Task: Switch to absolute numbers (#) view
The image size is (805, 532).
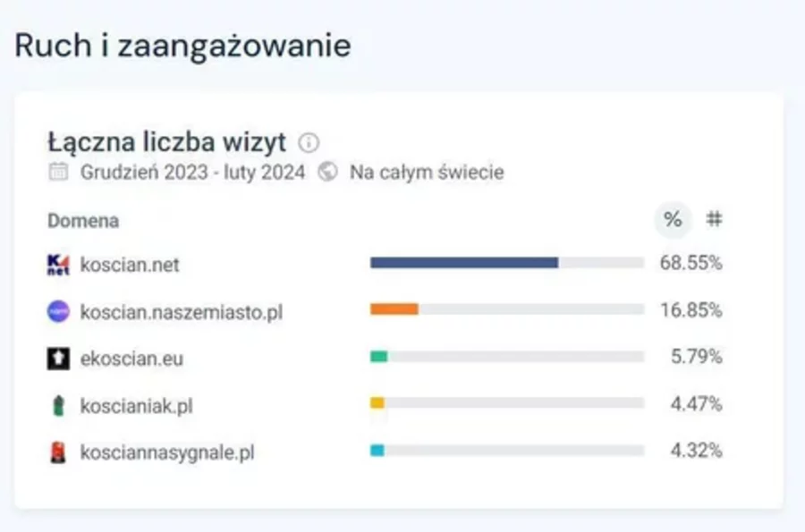Action: (x=714, y=220)
